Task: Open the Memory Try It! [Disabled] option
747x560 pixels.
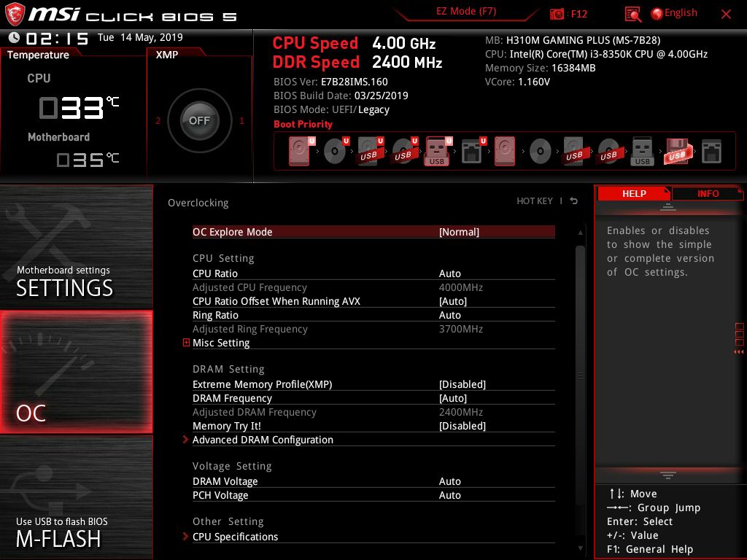Action: pyautogui.click(x=373, y=426)
